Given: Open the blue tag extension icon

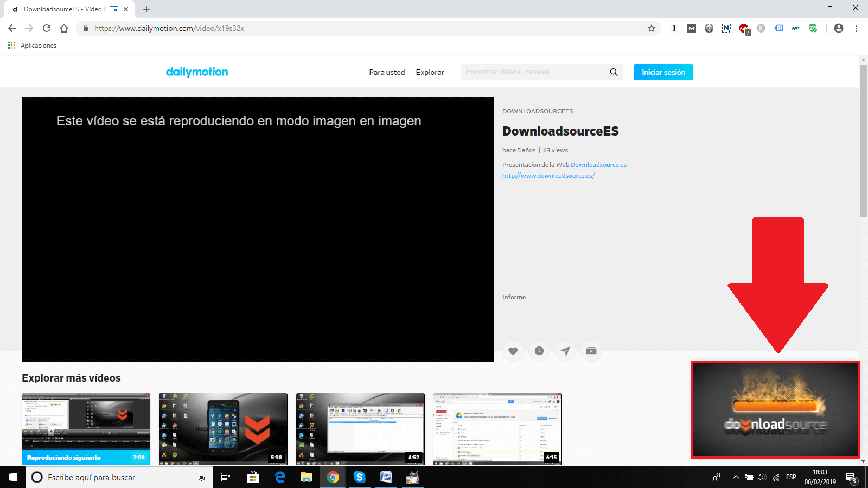Looking at the screenshot, I should click(x=778, y=28).
